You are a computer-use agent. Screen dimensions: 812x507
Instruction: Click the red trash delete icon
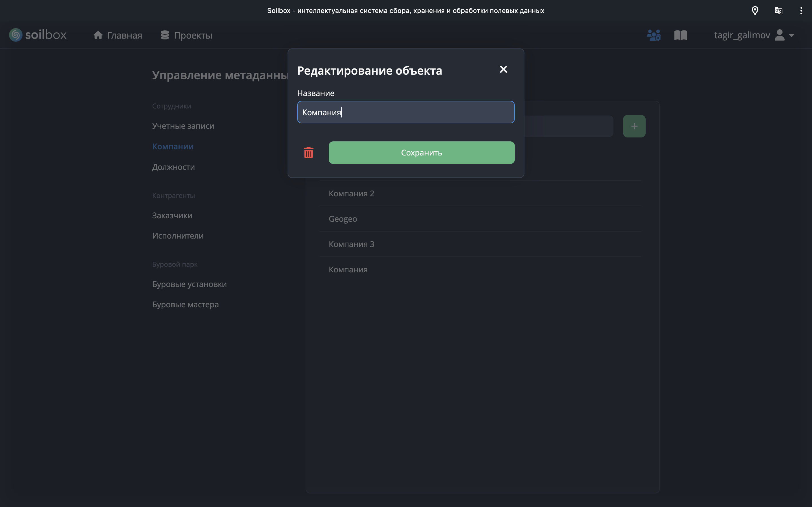[x=308, y=153]
